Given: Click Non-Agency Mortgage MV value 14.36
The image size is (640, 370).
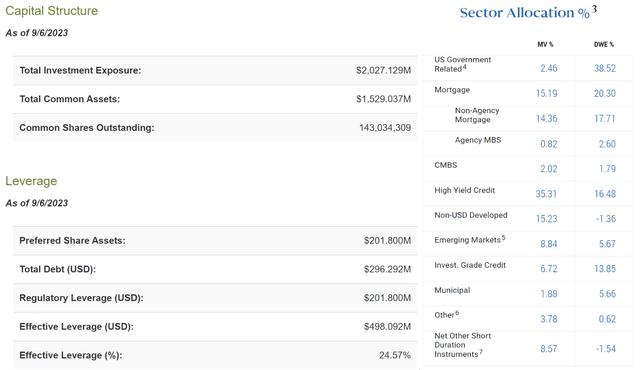Looking at the screenshot, I should coord(547,118).
